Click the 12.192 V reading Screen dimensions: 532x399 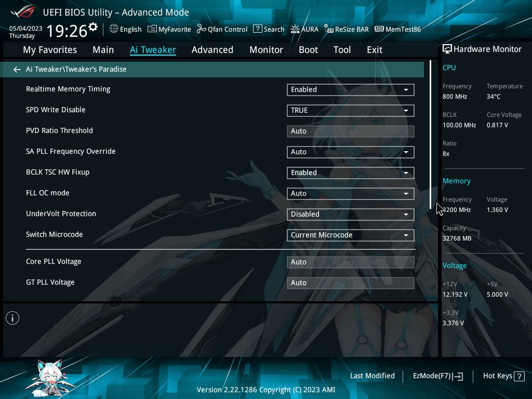coord(455,295)
